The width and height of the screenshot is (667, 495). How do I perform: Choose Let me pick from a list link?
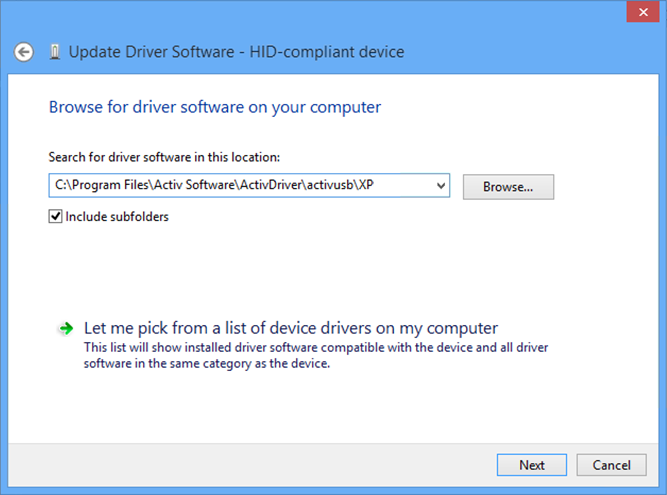290,328
